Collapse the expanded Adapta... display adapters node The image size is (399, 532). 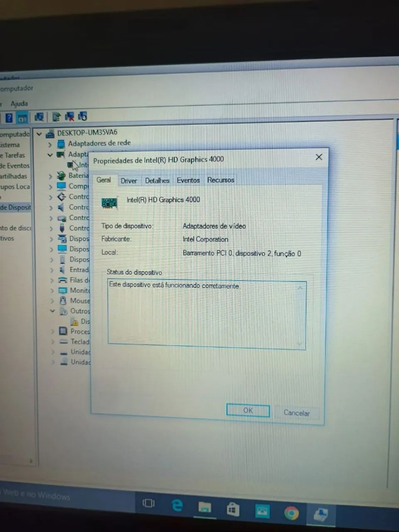coord(50,155)
